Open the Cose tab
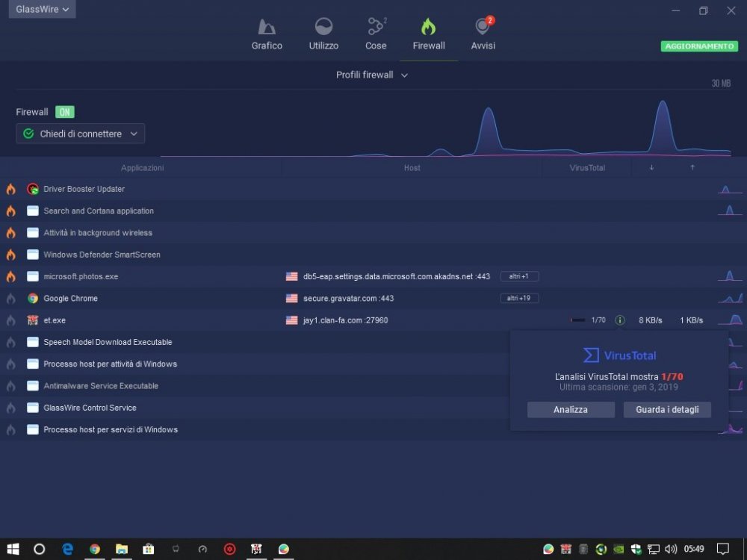This screenshot has width=747, height=560. click(376, 34)
